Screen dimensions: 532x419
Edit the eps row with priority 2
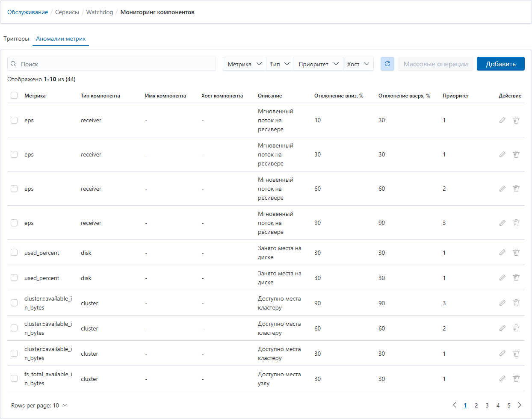tap(502, 189)
